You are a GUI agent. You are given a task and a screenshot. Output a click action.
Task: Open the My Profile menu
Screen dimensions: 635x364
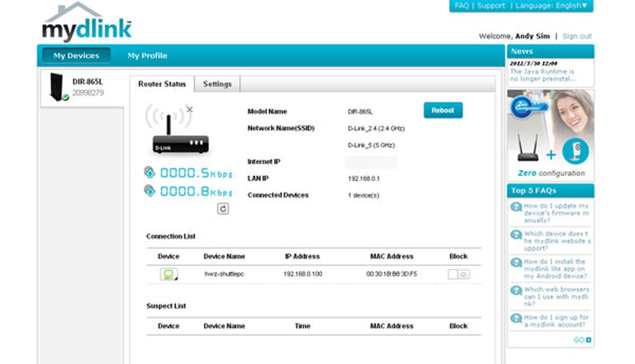coord(147,56)
